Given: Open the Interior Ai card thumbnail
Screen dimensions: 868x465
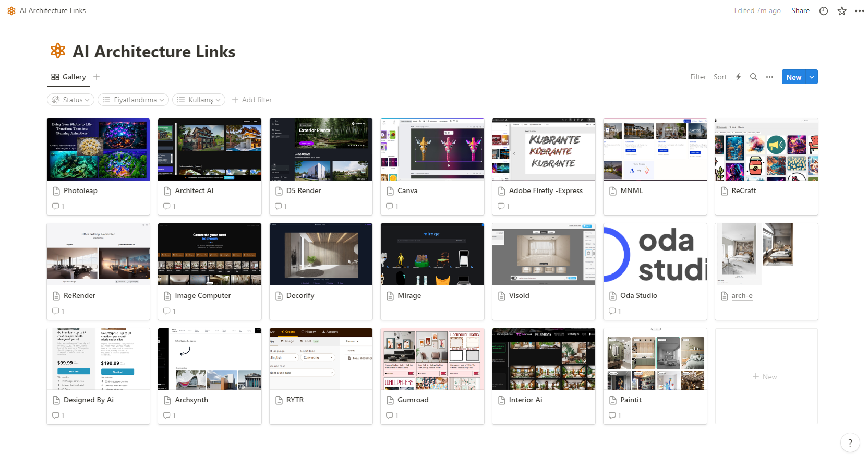Looking at the screenshot, I should [x=544, y=359].
